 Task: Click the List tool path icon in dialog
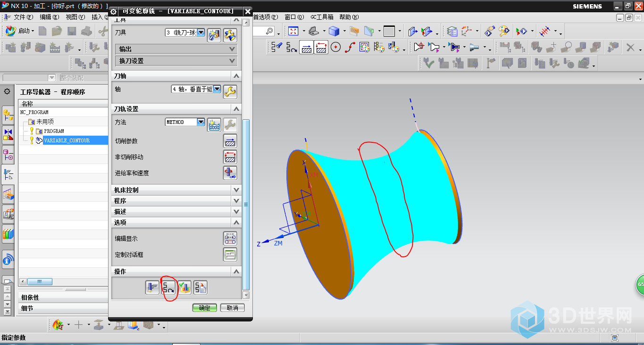(x=201, y=287)
